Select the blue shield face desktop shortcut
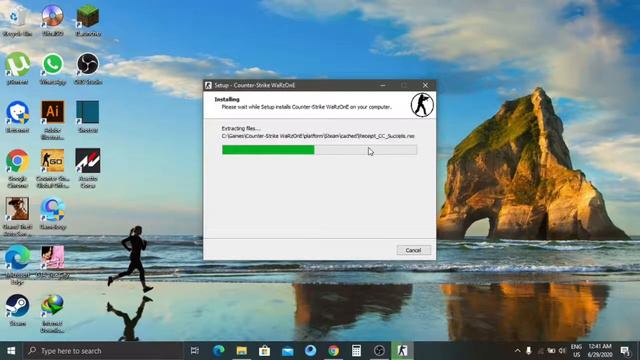The width and height of the screenshot is (640, 360). point(17,117)
